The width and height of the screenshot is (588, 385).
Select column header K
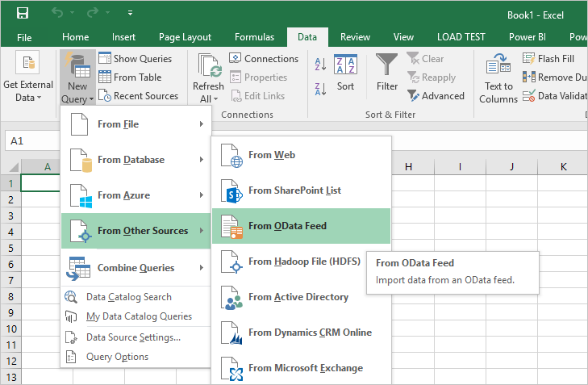(x=563, y=166)
